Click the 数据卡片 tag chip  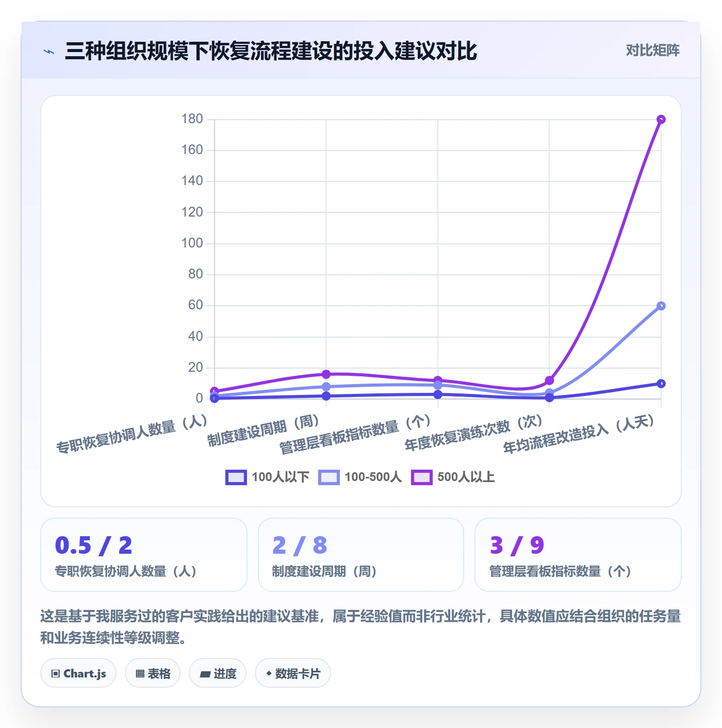pyautogui.click(x=293, y=673)
